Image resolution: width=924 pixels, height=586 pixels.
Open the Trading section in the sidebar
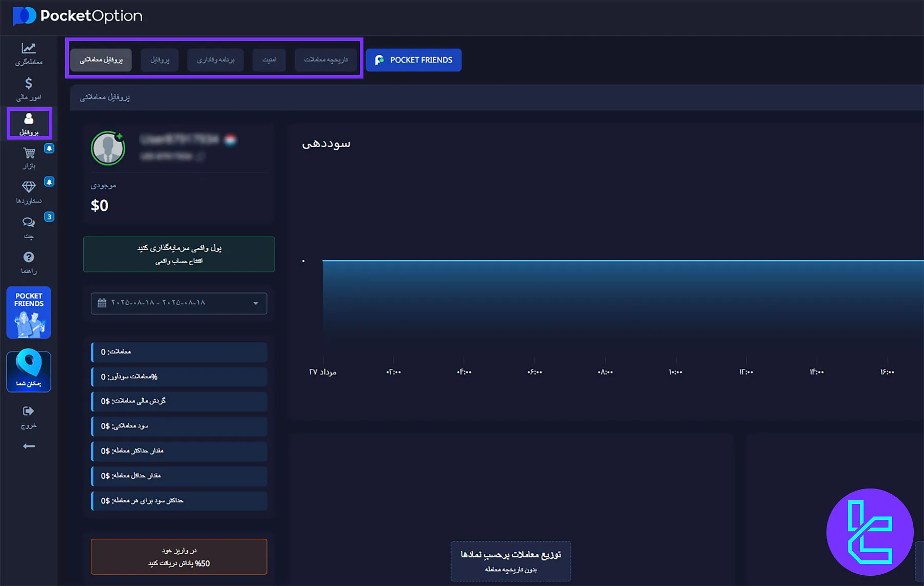pos(29,53)
